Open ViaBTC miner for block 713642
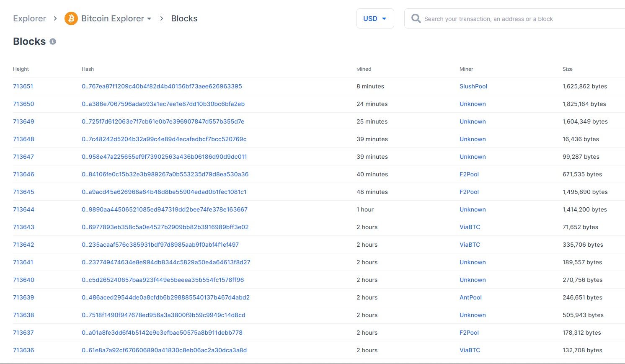625x364 pixels. tap(470, 245)
